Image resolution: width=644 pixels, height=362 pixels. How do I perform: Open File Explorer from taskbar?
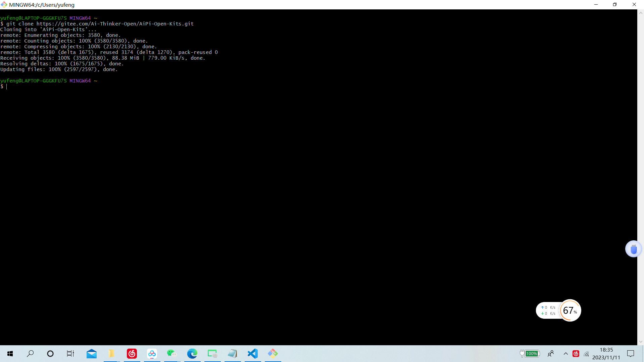pyautogui.click(x=111, y=354)
